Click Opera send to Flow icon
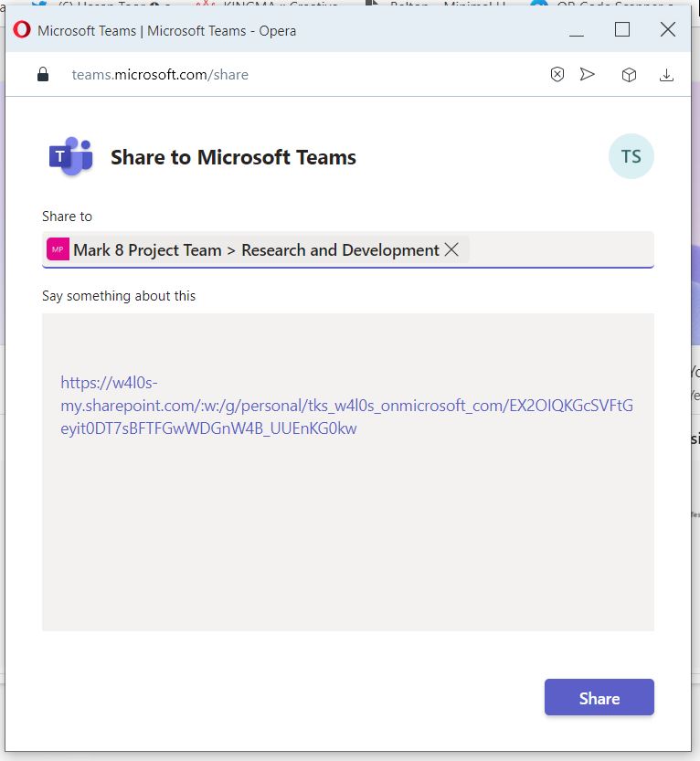The width and height of the screenshot is (700, 761). (x=587, y=74)
